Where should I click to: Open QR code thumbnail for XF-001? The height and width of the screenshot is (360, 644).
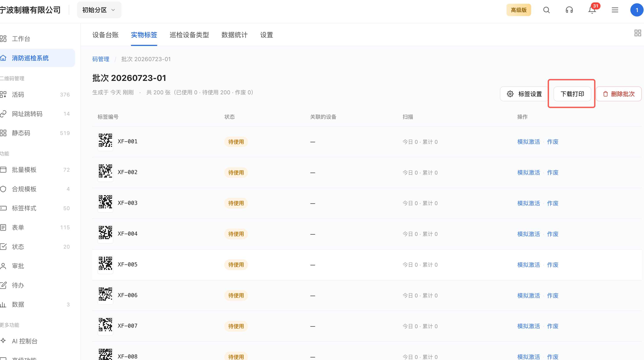point(105,142)
